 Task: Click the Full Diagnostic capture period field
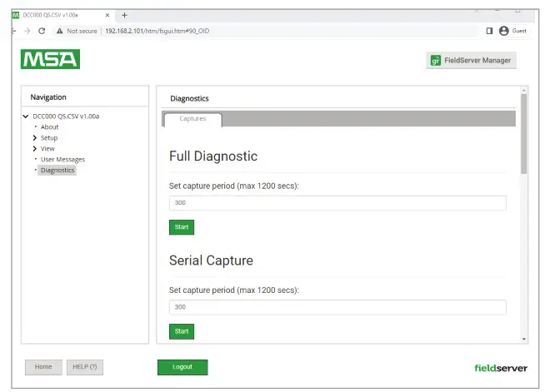[x=337, y=203]
